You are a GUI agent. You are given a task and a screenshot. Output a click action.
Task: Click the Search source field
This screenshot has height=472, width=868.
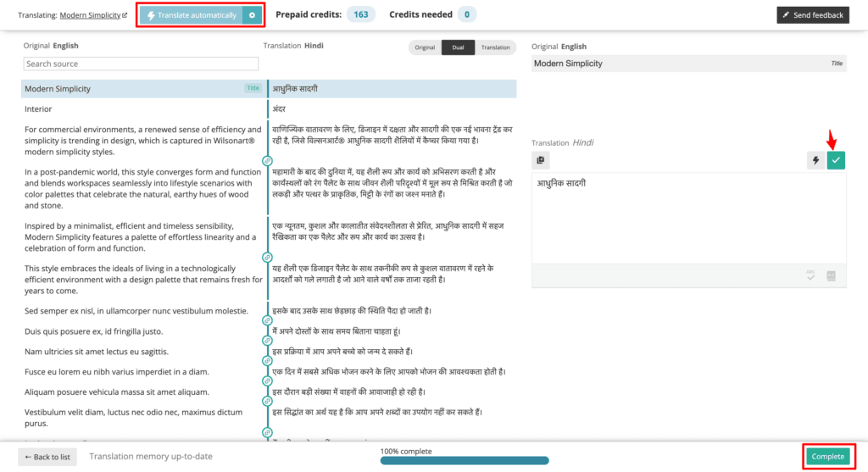point(142,64)
